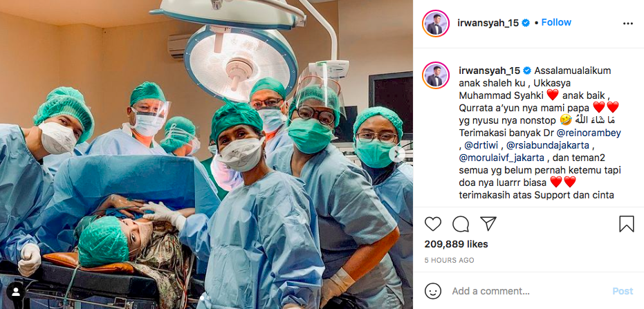Screen dimensions: 644x309
Task: Go to the next photo arrow
Action: click(397, 154)
